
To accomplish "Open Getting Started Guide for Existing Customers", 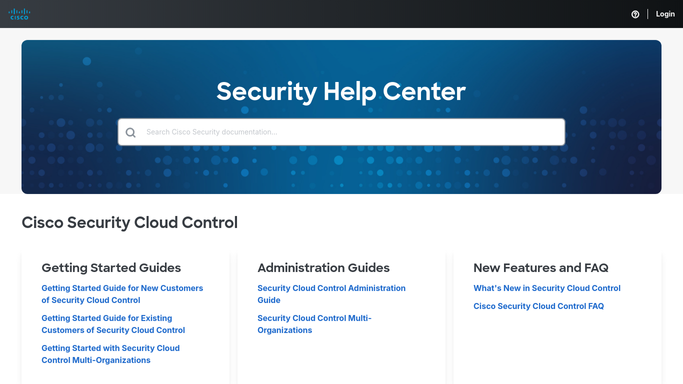I will pyautogui.click(x=113, y=324).
